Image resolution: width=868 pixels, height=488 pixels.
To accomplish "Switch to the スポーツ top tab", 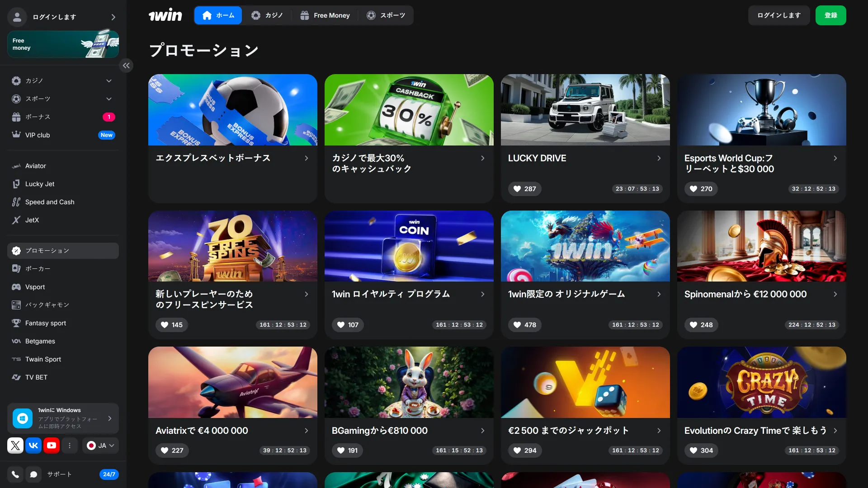I will pyautogui.click(x=386, y=15).
